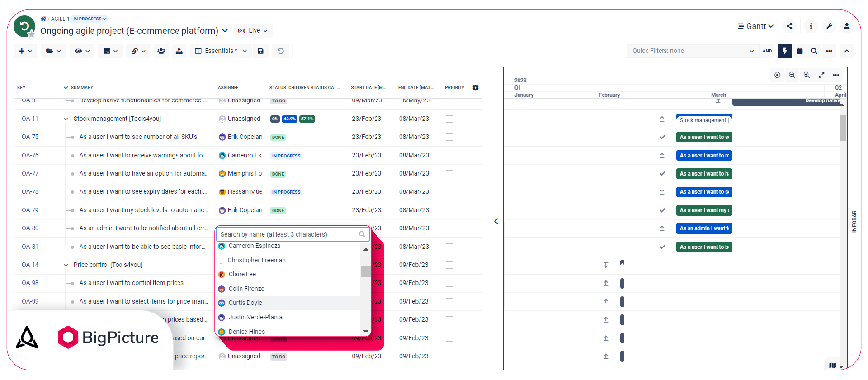Tick priority checkbox for OA-14

449,265
